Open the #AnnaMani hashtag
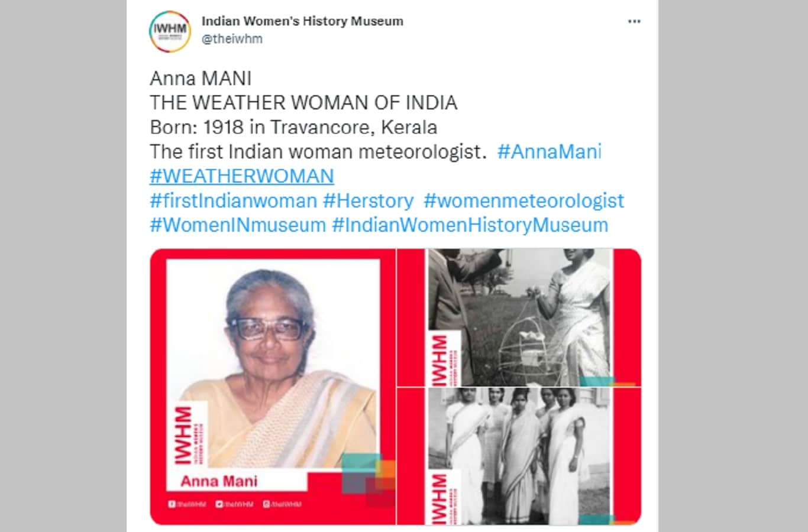 (x=550, y=152)
